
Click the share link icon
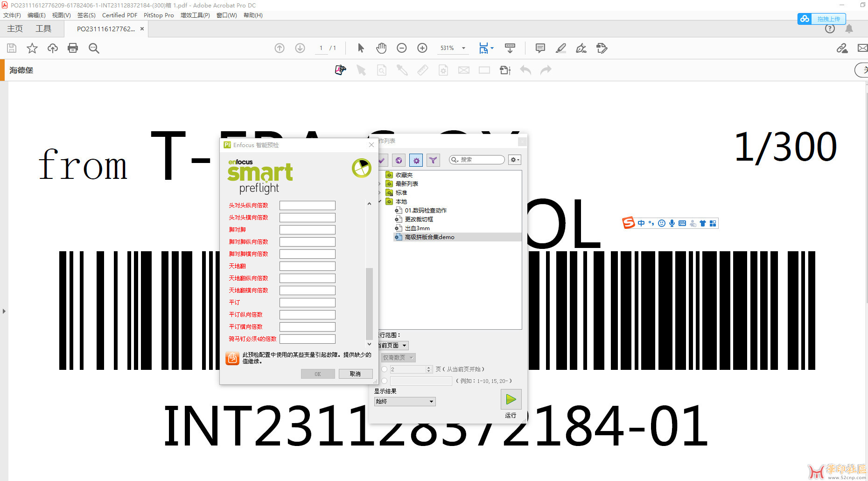click(842, 48)
